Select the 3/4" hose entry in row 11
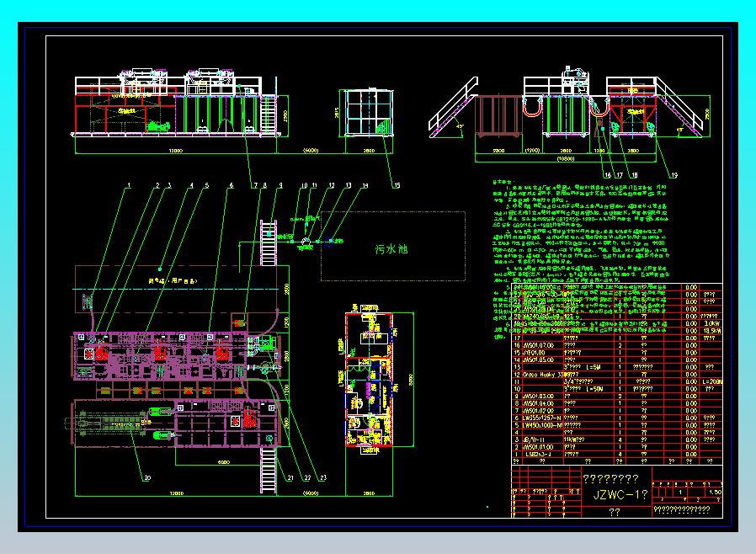The width and height of the screenshot is (756, 554). (578, 382)
